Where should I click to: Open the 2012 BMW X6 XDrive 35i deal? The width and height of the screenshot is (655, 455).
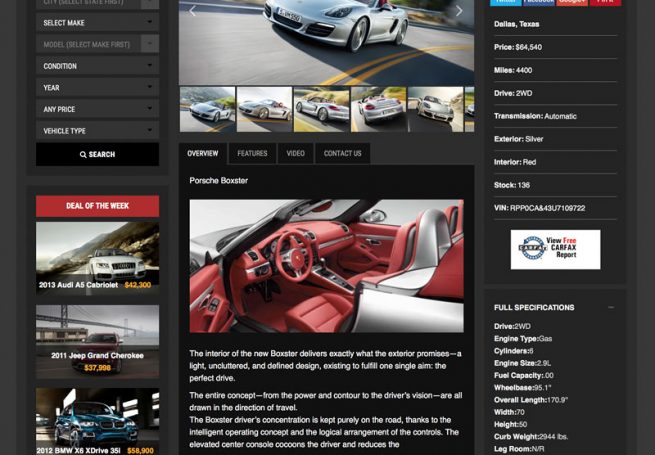[97, 422]
